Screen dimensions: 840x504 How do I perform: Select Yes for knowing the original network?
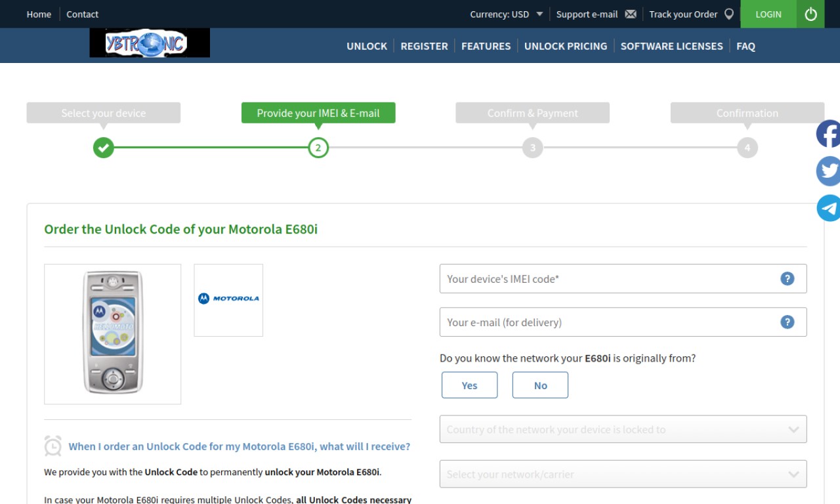click(x=469, y=385)
